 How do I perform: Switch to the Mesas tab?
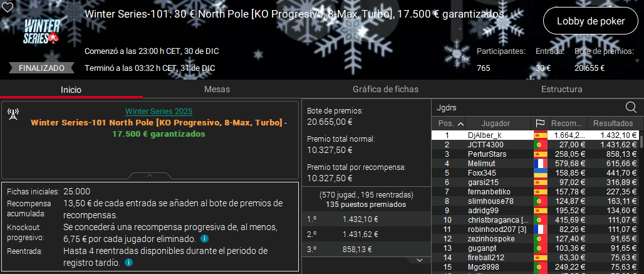[x=217, y=90]
